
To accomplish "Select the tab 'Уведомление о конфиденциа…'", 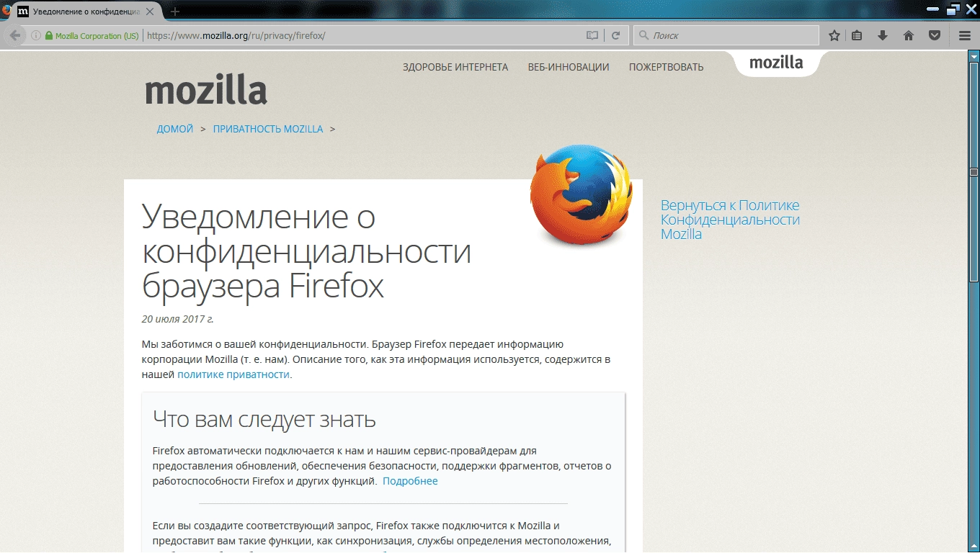I will [87, 12].
